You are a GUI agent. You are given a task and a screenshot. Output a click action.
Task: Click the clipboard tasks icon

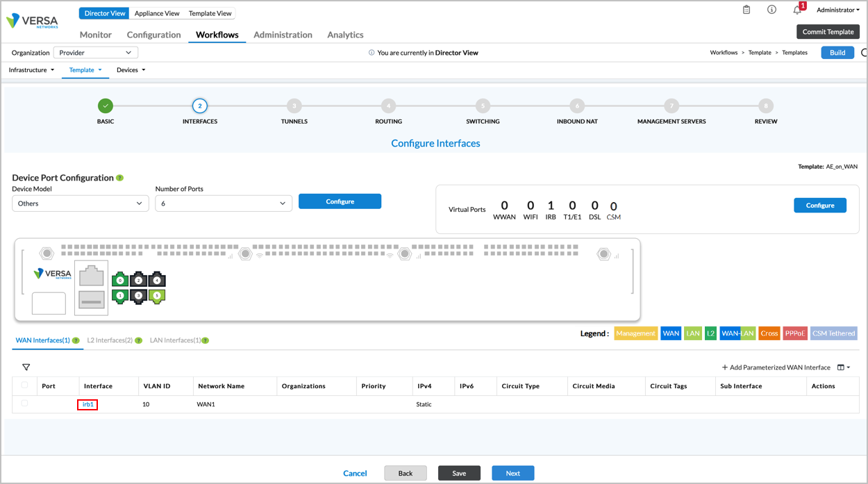click(x=746, y=10)
